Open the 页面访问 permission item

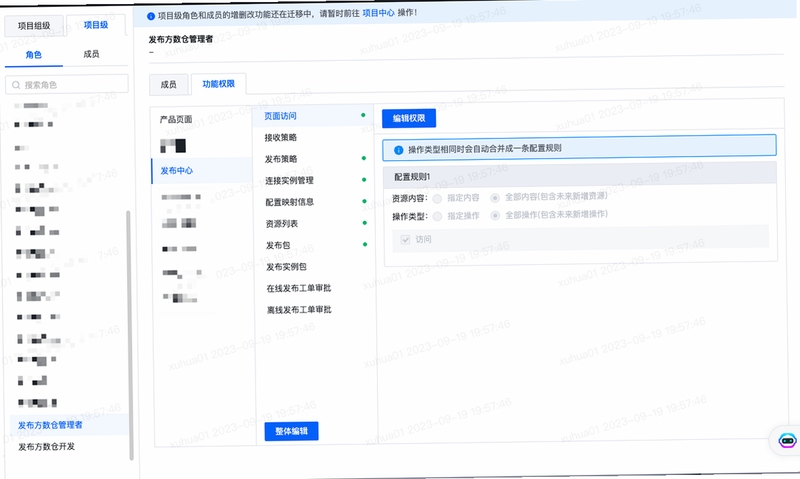(312, 116)
